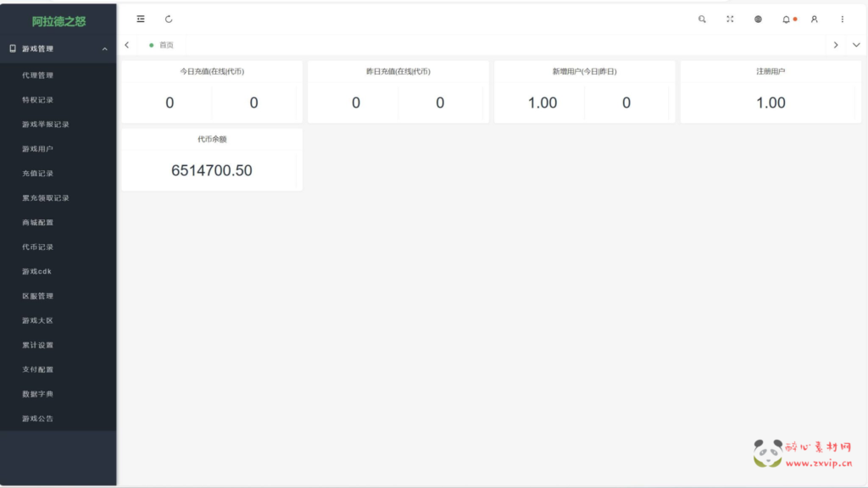Click the refresh icon in the top toolbar
Image resolution: width=868 pixels, height=488 pixels.
169,19
